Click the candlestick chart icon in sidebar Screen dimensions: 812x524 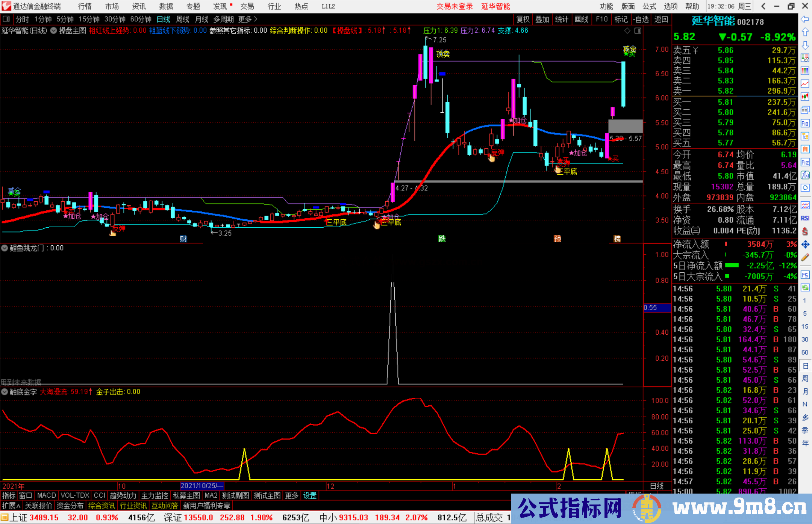click(x=805, y=97)
